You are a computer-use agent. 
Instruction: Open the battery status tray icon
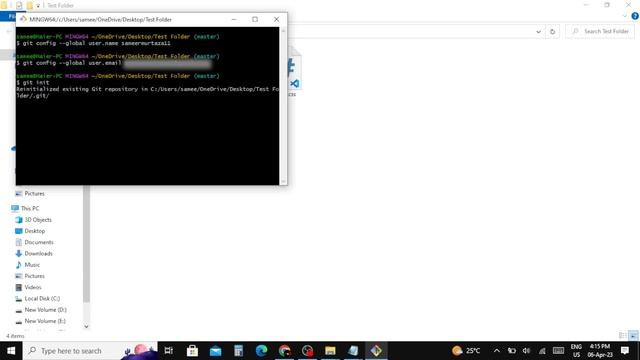[x=511, y=351]
